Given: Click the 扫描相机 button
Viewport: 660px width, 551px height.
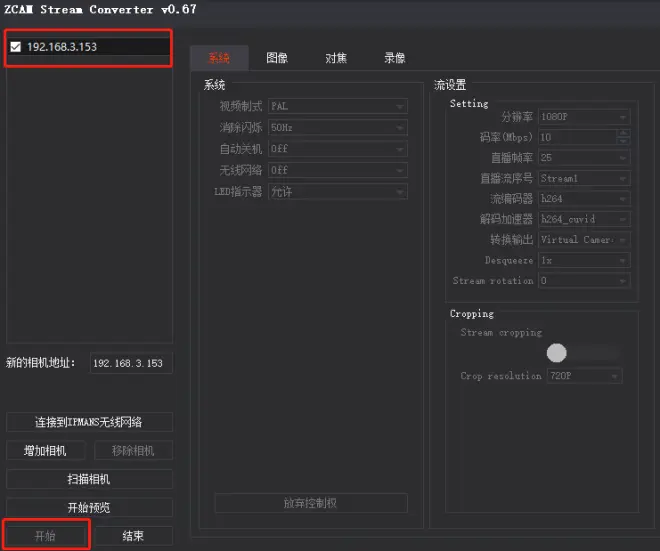Looking at the screenshot, I should 89,479.
